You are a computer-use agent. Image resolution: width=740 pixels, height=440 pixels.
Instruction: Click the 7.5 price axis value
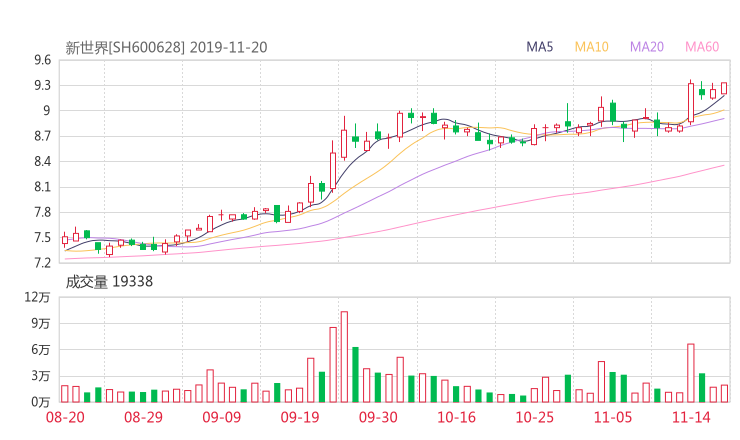coord(42,237)
